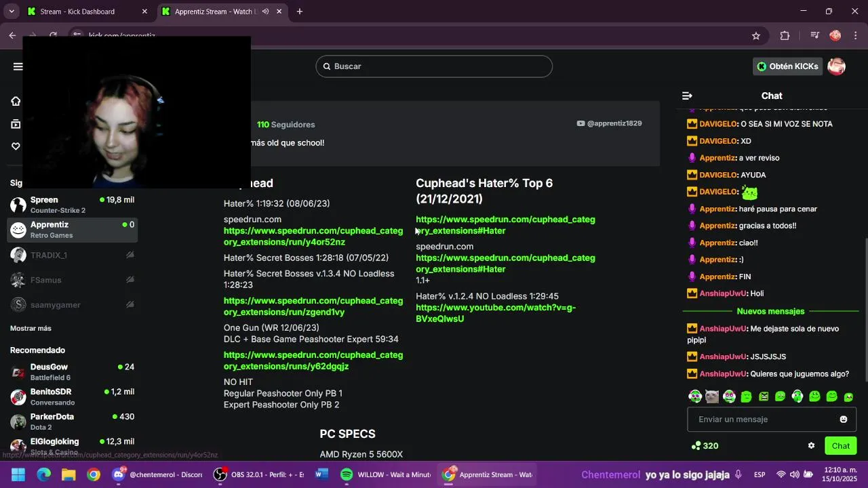
Task: Open the recommended ElGlogloking channel
Action: [x=73, y=447]
